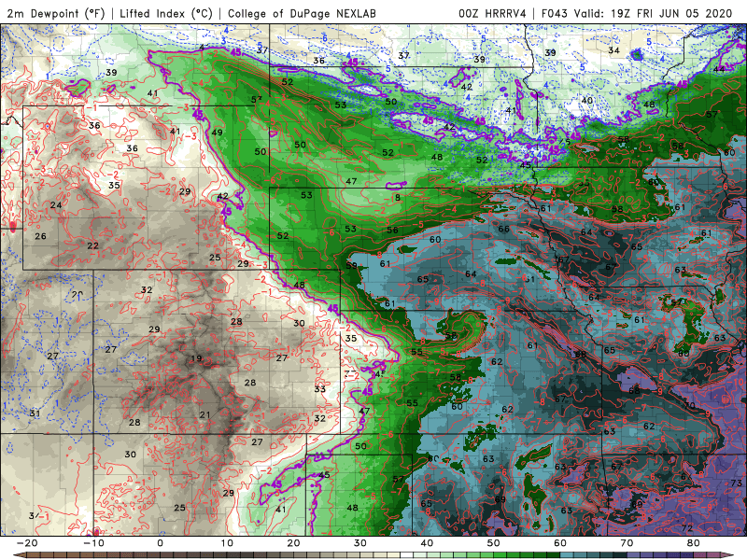Click the 'F043 Valid: 19Z FRI JUN 05 2020' text
This screenshot has width=747, height=560.
637,13
